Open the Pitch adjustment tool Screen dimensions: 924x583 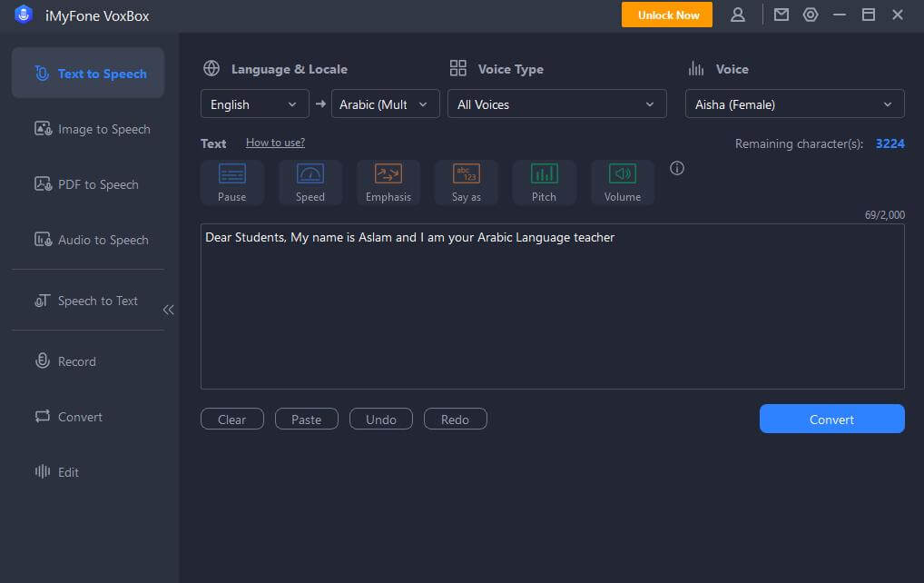coord(544,183)
